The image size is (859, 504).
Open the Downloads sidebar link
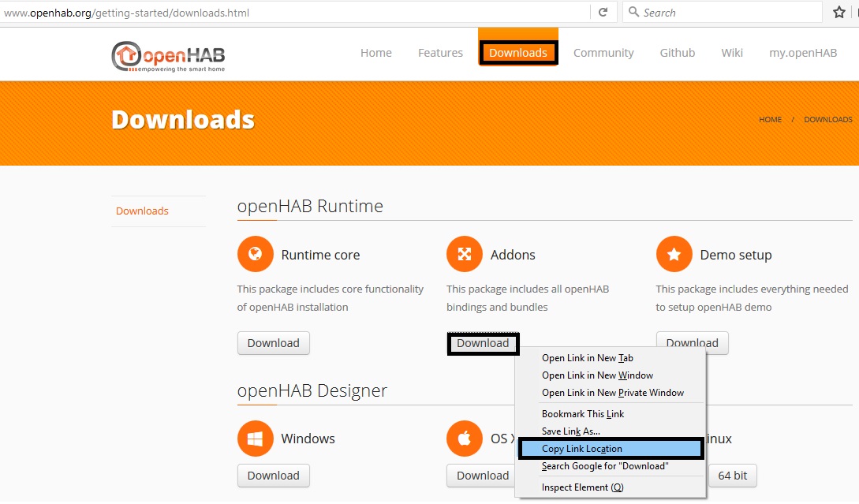(143, 211)
